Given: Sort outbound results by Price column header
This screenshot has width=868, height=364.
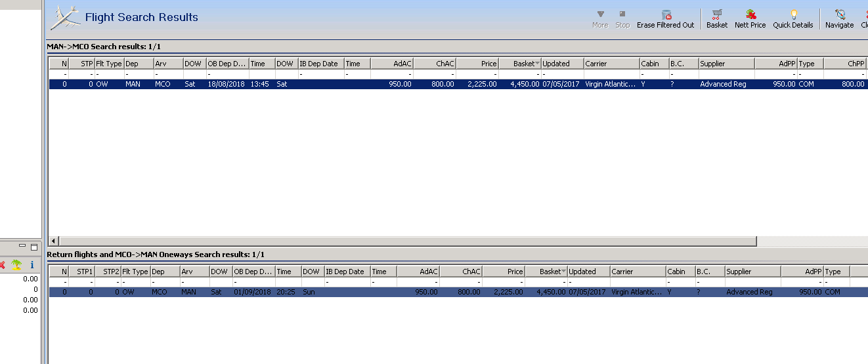Looking at the screenshot, I should 477,64.
